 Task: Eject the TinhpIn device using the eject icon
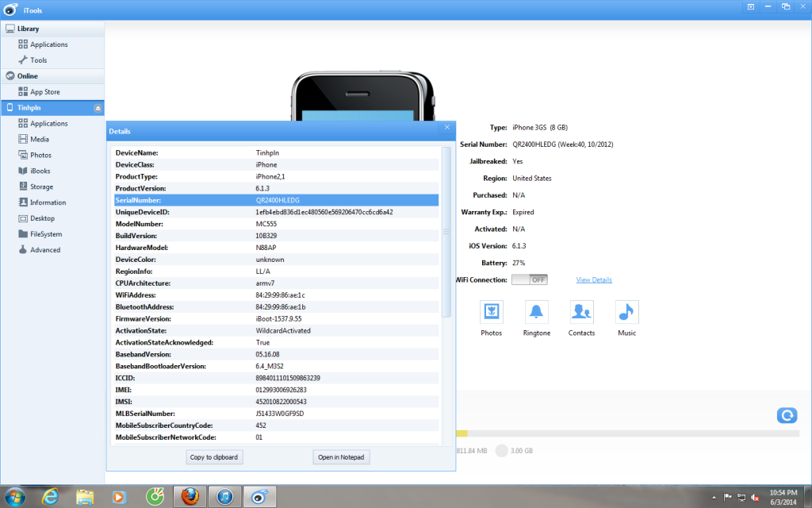click(97, 107)
